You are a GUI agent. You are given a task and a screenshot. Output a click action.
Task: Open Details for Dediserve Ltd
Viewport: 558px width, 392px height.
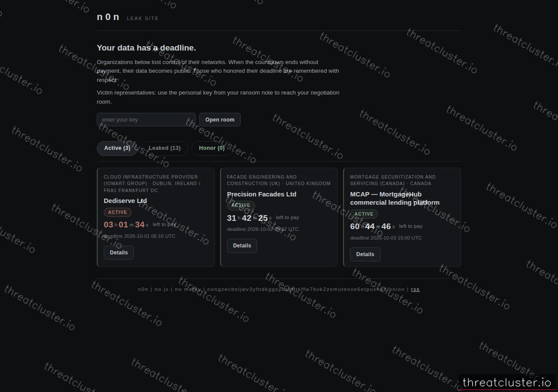pos(119,253)
